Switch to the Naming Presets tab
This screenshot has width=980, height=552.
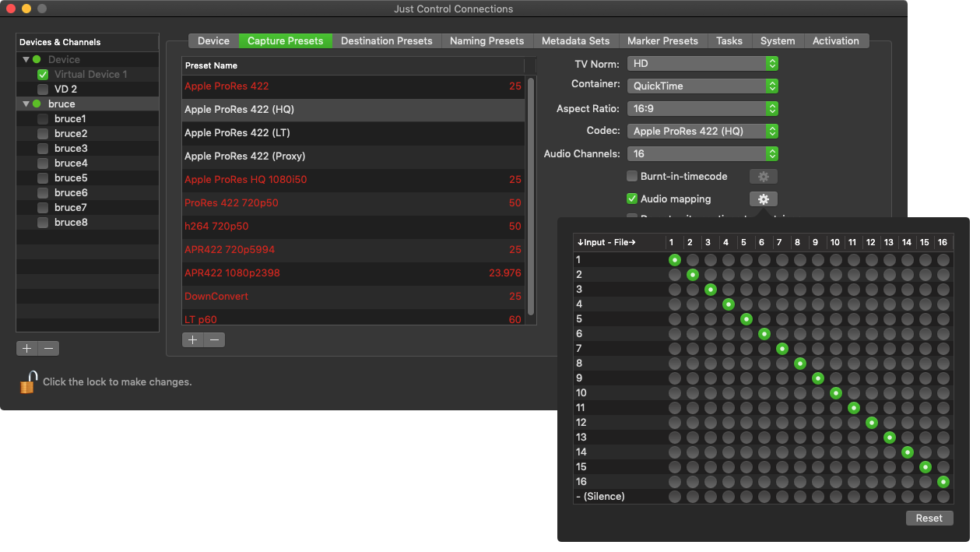(487, 40)
